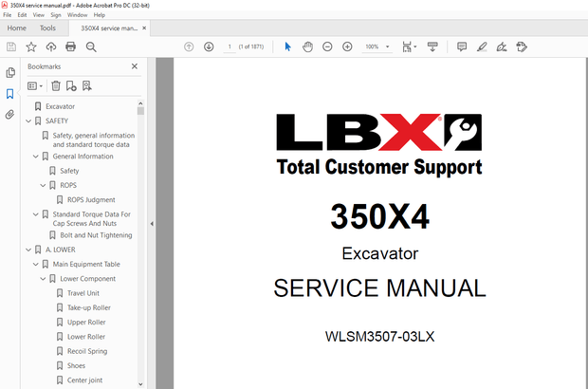Image resolution: width=588 pixels, height=389 pixels.
Task: Click bookmarks scrollbar down arrow
Action: (x=140, y=383)
